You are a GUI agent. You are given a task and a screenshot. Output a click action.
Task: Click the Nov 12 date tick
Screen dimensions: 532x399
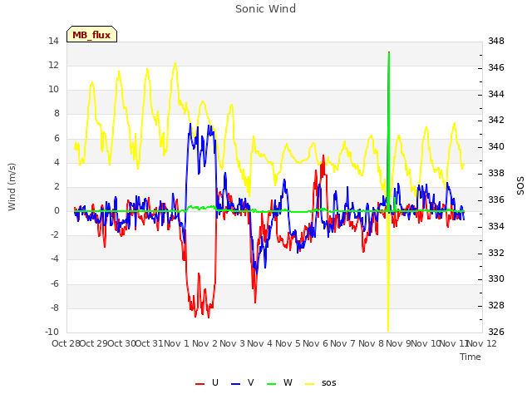click(x=482, y=343)
